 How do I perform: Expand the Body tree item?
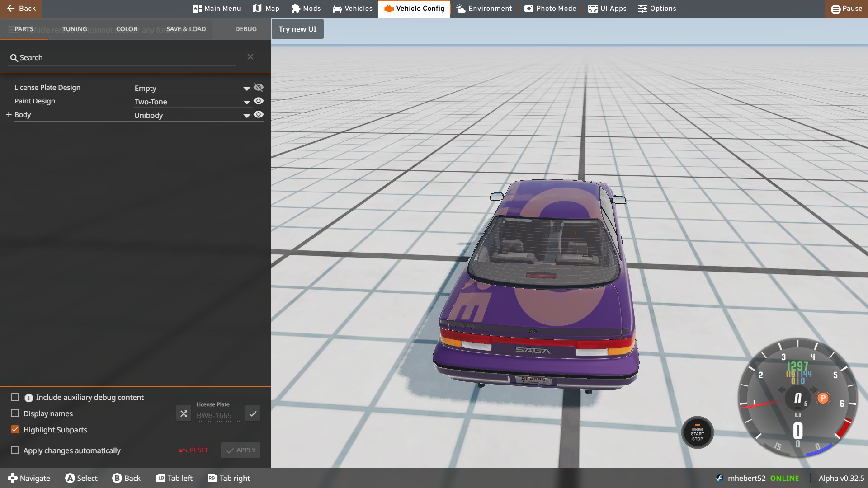pyautogui.click(x=9, y=115)
